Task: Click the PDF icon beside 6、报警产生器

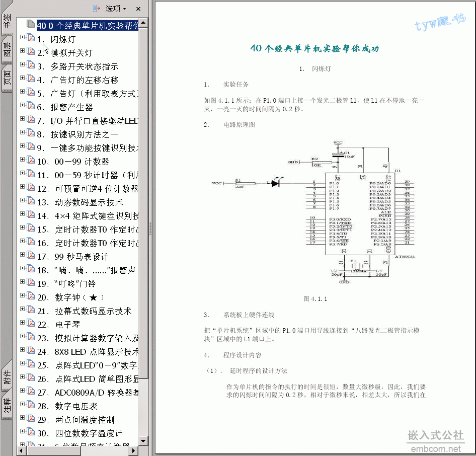Action: (x=30, y=106)
